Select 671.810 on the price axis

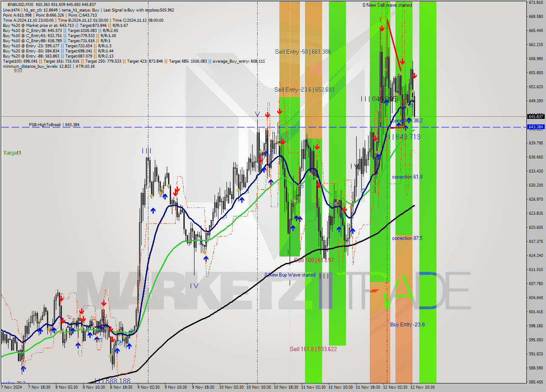click(x=536, y=3)
